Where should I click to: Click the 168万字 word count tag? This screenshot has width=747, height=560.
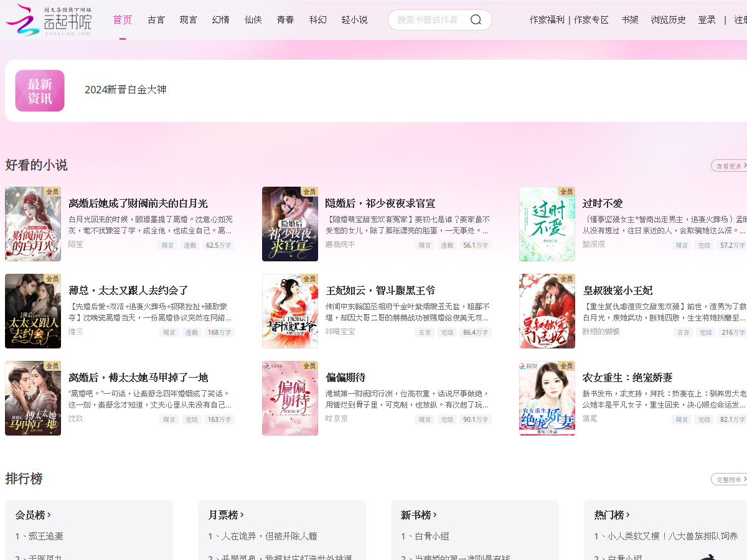[220, 332]
